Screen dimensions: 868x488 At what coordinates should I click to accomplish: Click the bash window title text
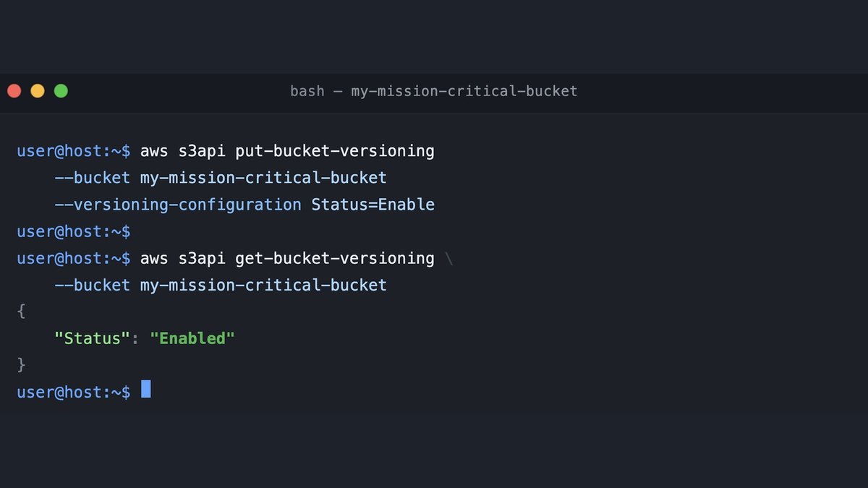tap(434, 91)
